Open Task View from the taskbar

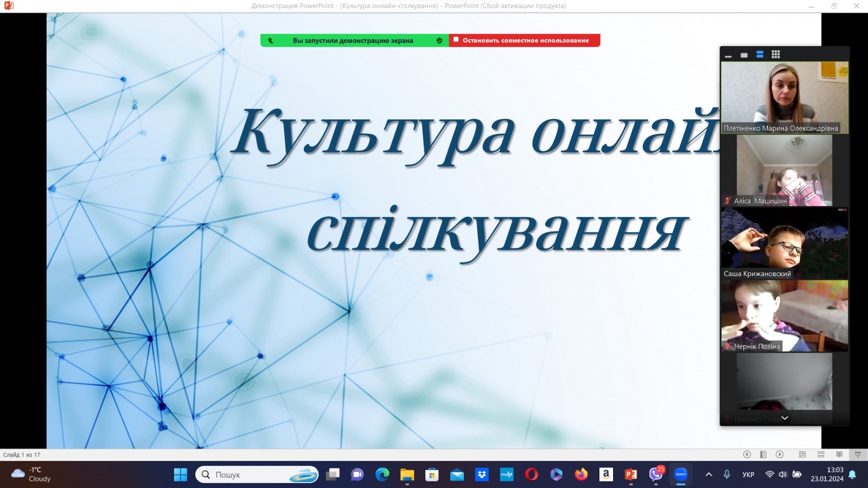coord(333,474)
